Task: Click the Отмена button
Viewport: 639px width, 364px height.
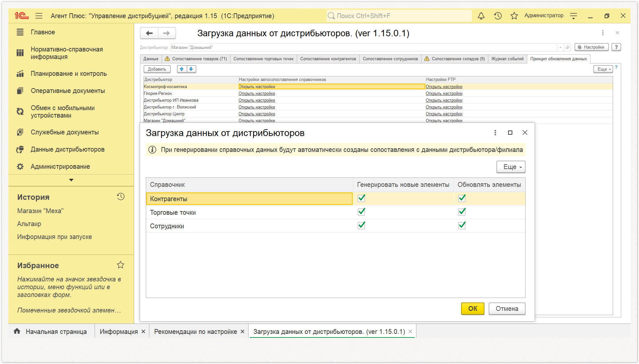Action: (x=507, y=308)
